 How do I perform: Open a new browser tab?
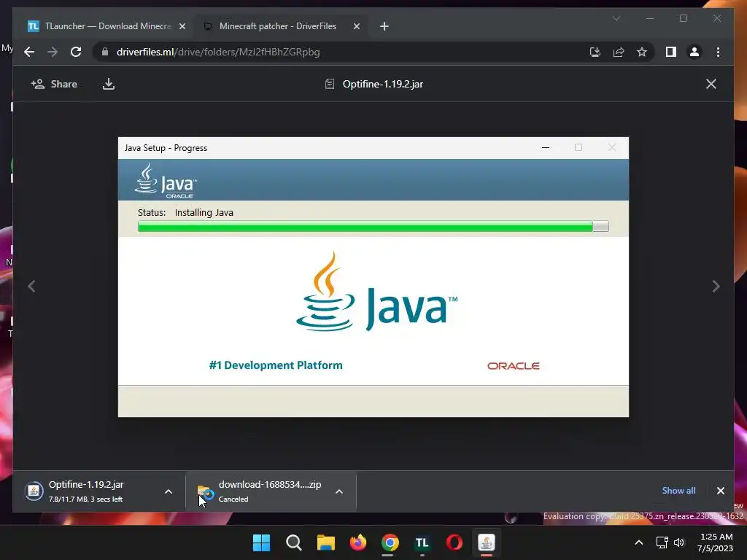384,27
